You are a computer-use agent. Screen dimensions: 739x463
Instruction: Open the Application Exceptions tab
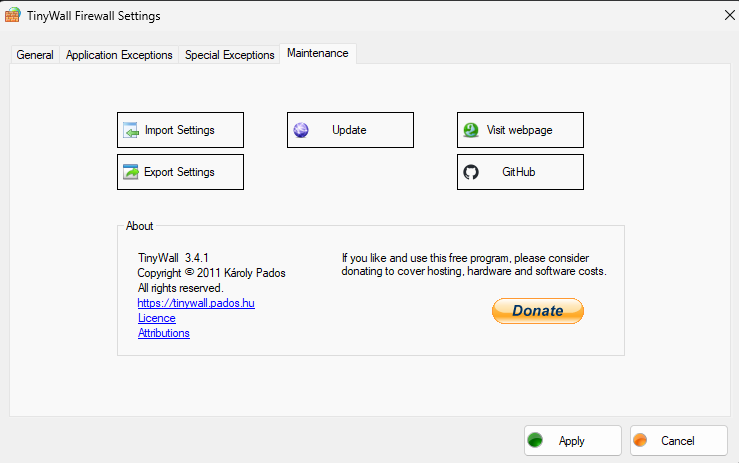(x=119, y=55)
